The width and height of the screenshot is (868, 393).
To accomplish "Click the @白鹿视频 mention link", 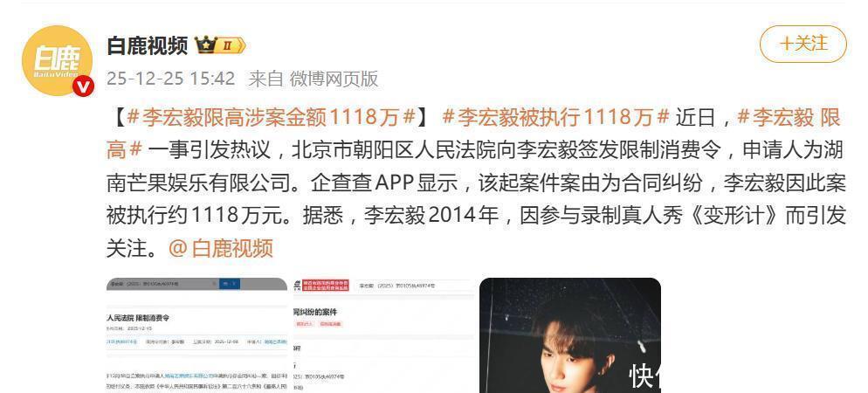I will coord(220,249).
